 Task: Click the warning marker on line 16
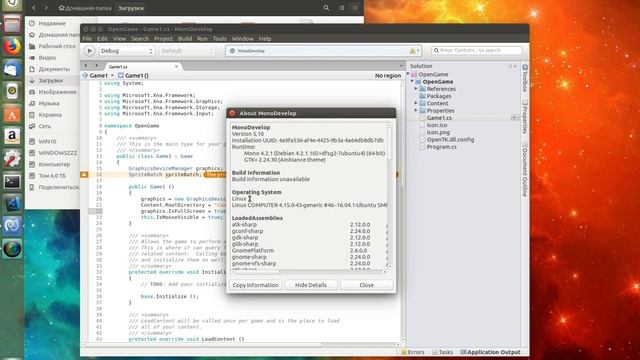(84, 175)
